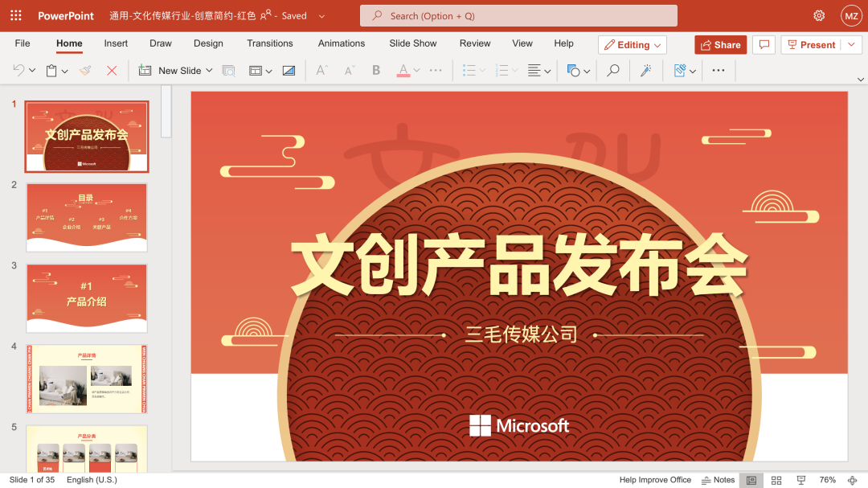Click the New Slide icon
Image resolution: width=868 pixels, height=488 pixels.
(145, 71)
